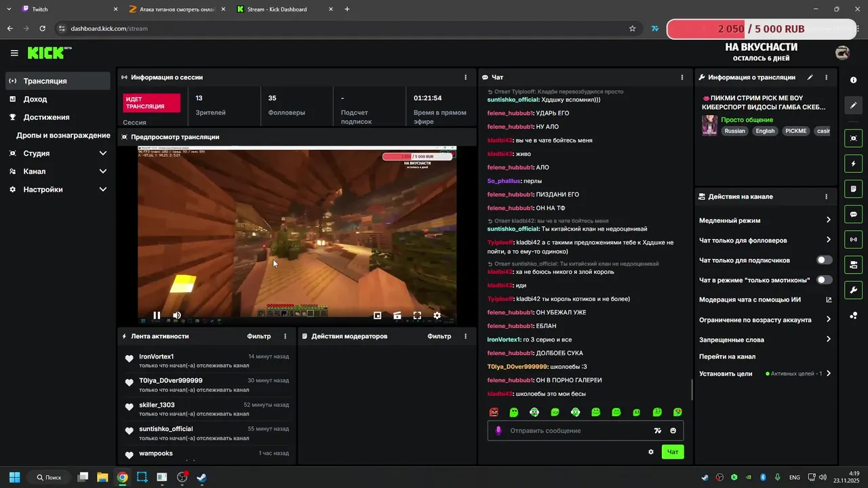The height and width of the screenshot is (488, 868).
Task: Select the pencil icon in right sidebar
Action: coord(853,105)
